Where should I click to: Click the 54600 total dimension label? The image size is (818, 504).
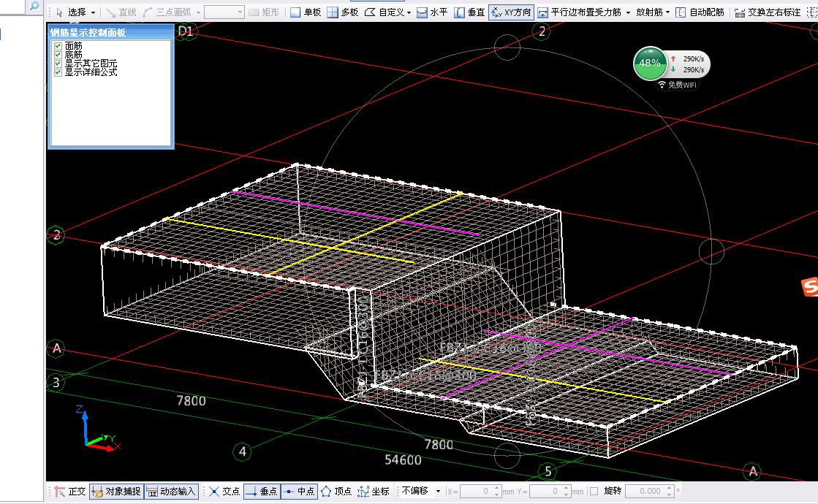[x=403, y=459]
